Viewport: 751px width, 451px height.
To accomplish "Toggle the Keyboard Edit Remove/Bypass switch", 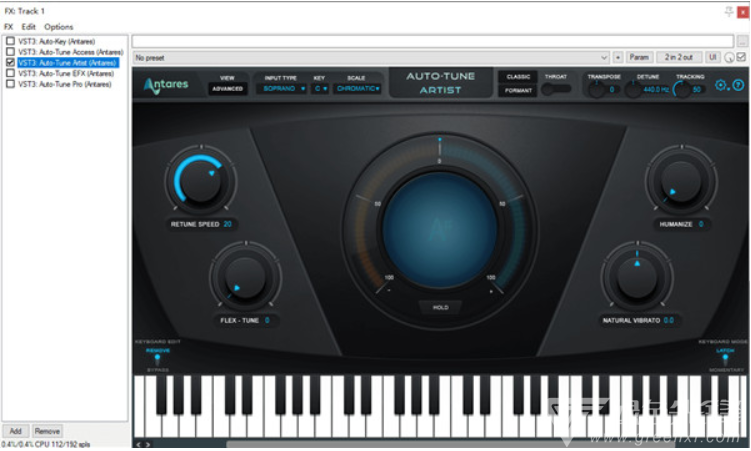I will pos(158,360).
